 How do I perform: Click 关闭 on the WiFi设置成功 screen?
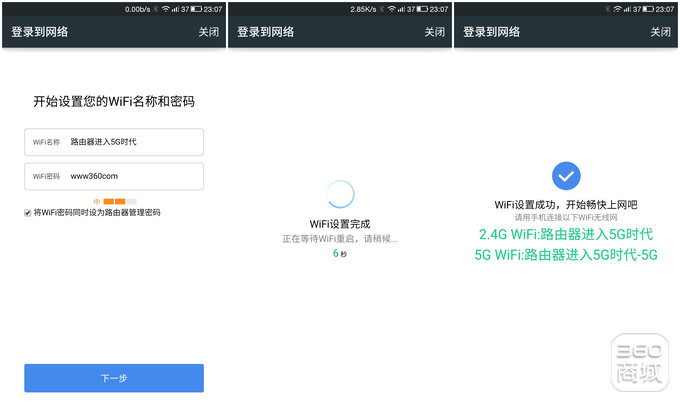pos(660,32)
